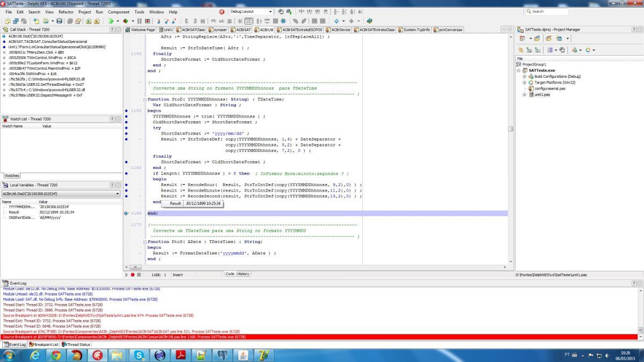This screenshot has height=362, width=644.
Task: Pin the Call Stack panel
Action: 113,29
